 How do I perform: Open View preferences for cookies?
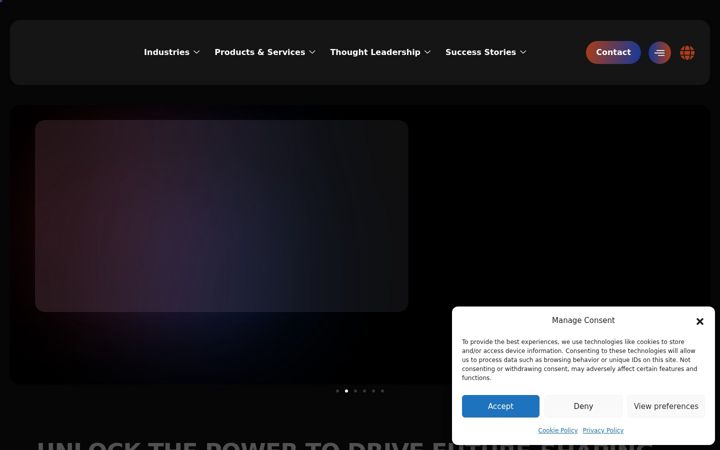pos(666,406)
